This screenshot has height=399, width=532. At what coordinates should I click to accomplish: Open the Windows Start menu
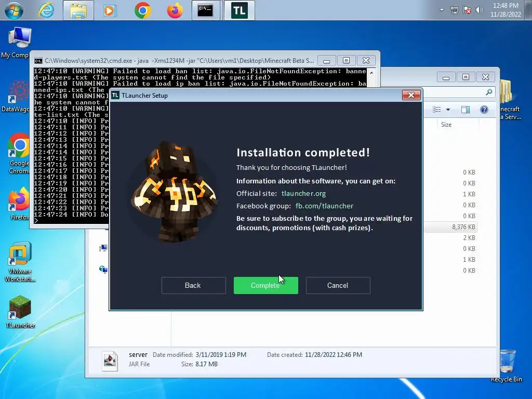tap(14, 10)
